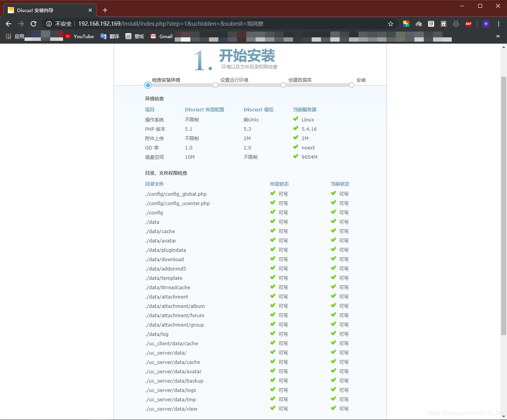The height and width of the screenshot is (420, 507).
Task: Click the ./data/addonmd5 directory entry
Action: pos(166,269)
